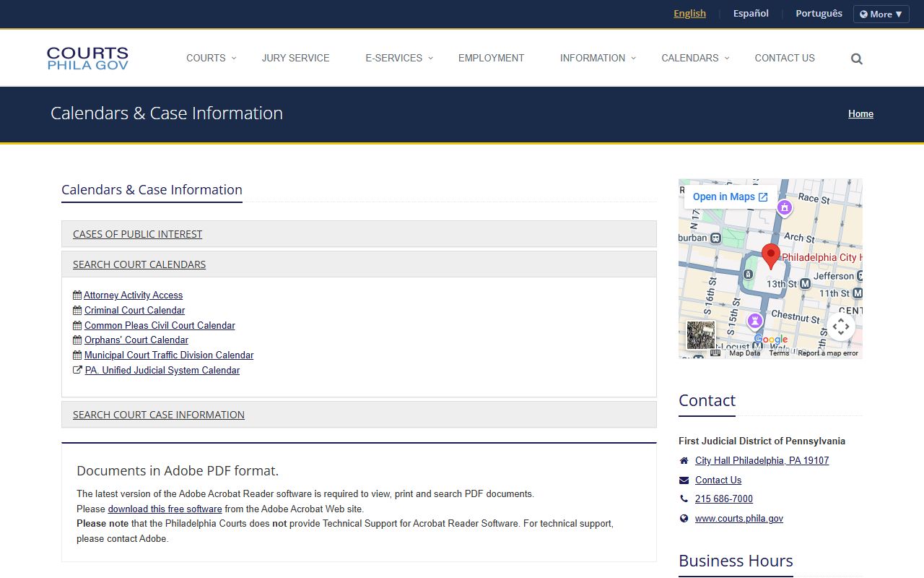The height and width of the screenshot is (578, 924).
Task: Dial the 215 686-7000 phone link
Action: tap(724, 499)
